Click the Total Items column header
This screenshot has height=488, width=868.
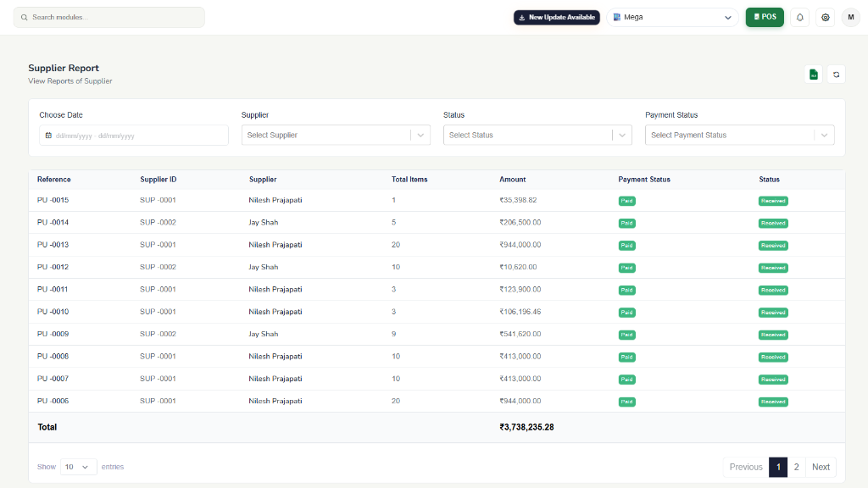pos(409,180)
